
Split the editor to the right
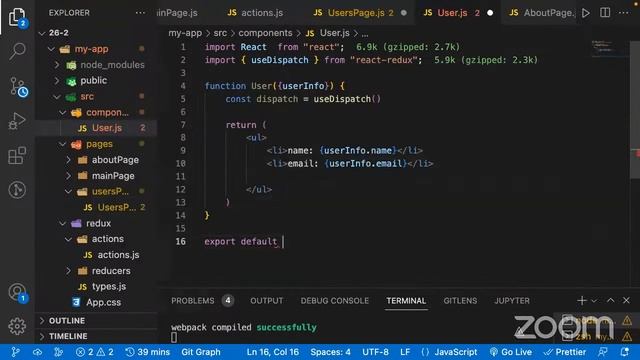pos(605,13)
